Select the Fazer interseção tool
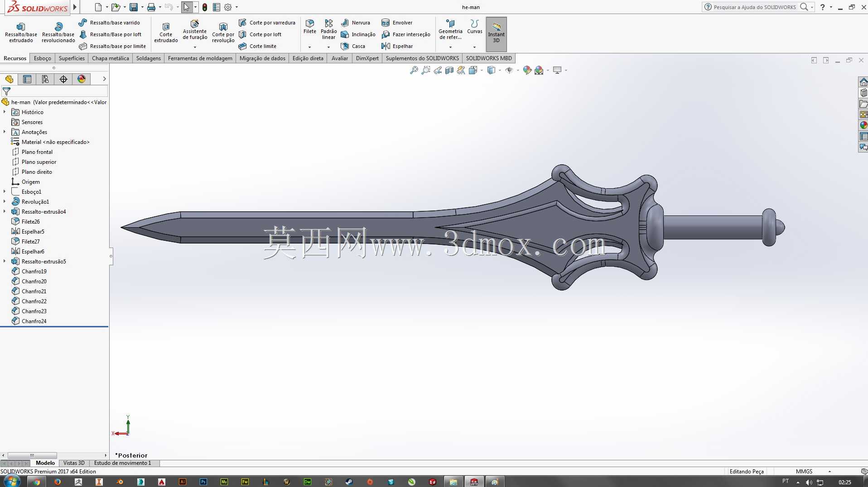868x487 pixels. [x=406, y=34]
